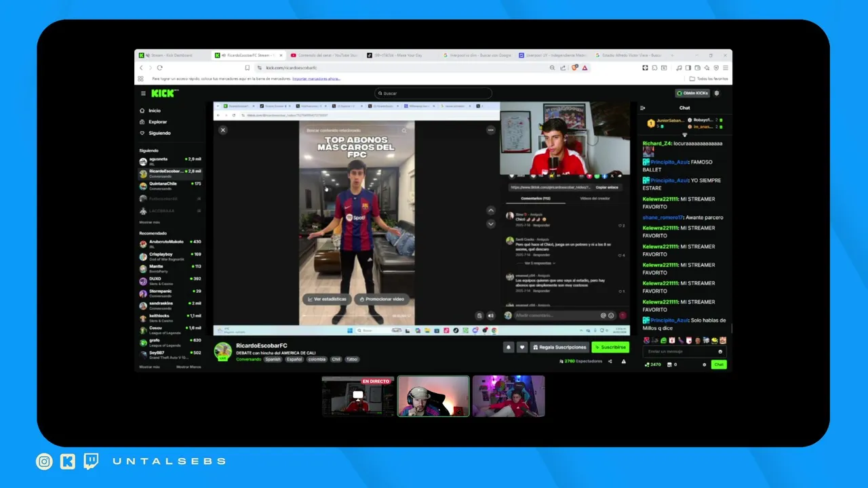
Task: Click Ver estadísticas on TikTok video
Action: [327, 299]
